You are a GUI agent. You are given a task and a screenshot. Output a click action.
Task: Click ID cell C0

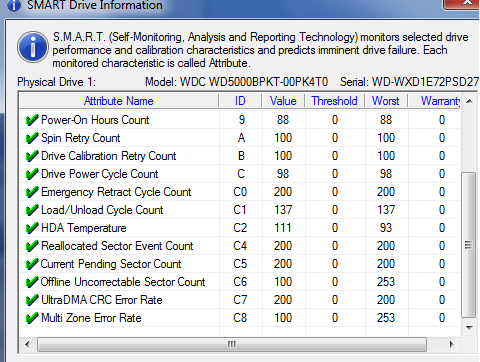pos(240,192)
